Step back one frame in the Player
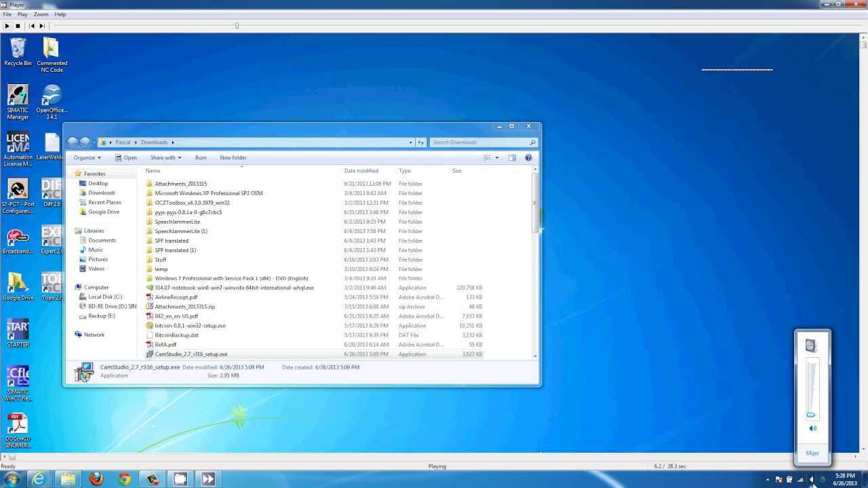The image size is (868, 488). (x=32, y=26)
